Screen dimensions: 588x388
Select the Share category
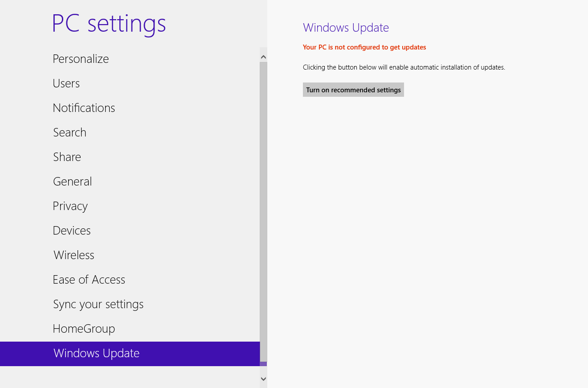coord(130,157)
